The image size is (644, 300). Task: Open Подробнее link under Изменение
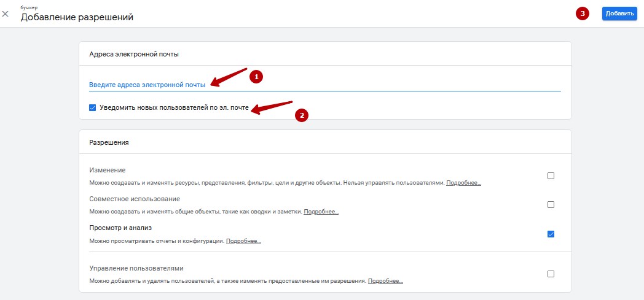(x=464, y=183)
